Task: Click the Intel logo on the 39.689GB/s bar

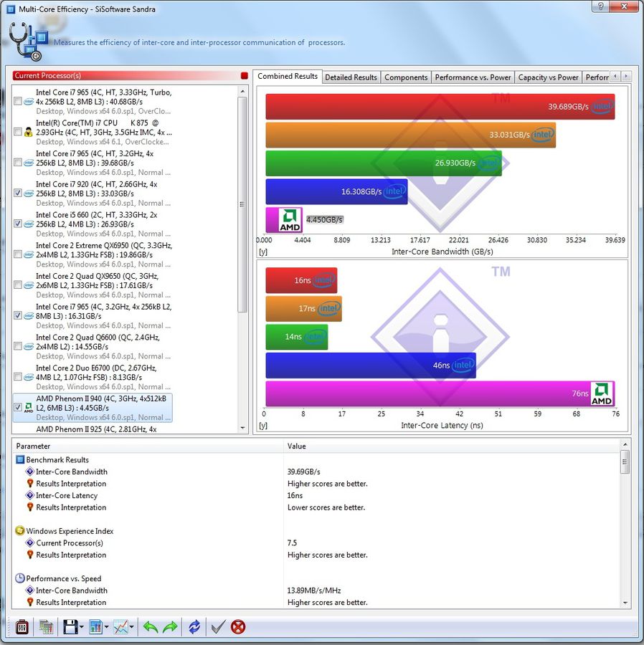Action: (602, 107)
